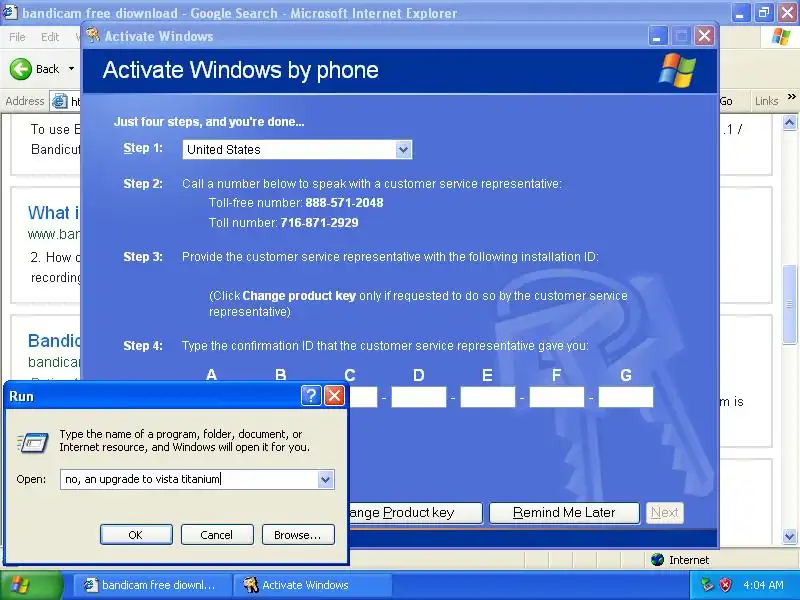
Task: Open Browse in the Run dialog
Action: tap(298, 535)
